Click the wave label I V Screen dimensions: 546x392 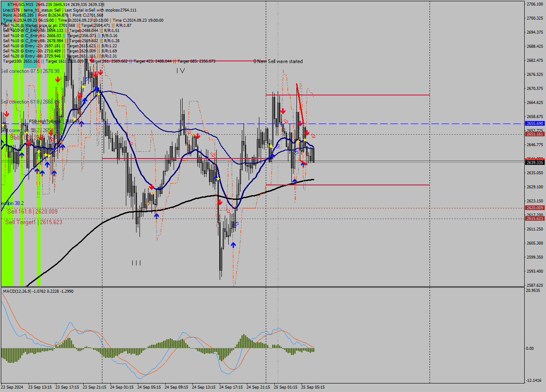(181, 71)
